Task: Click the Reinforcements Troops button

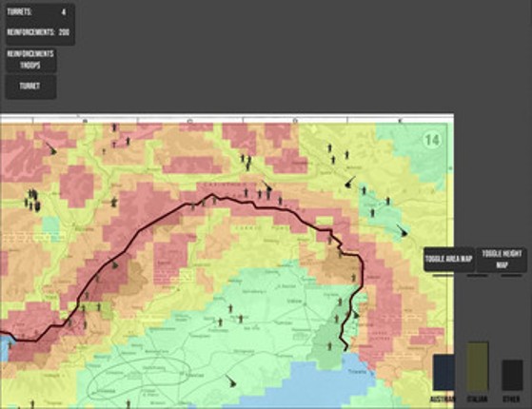Action: point(30,60)
